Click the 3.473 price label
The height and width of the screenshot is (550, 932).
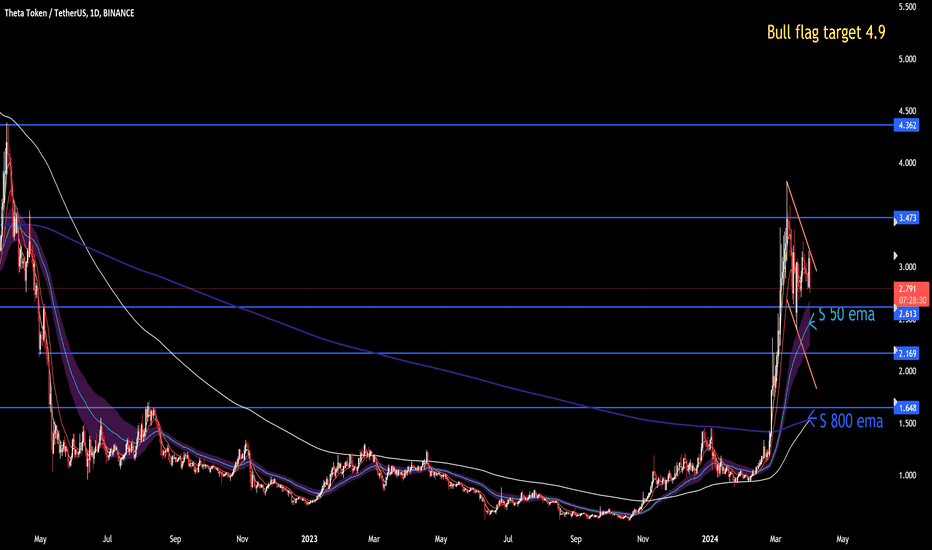click(x=907, y=218)
